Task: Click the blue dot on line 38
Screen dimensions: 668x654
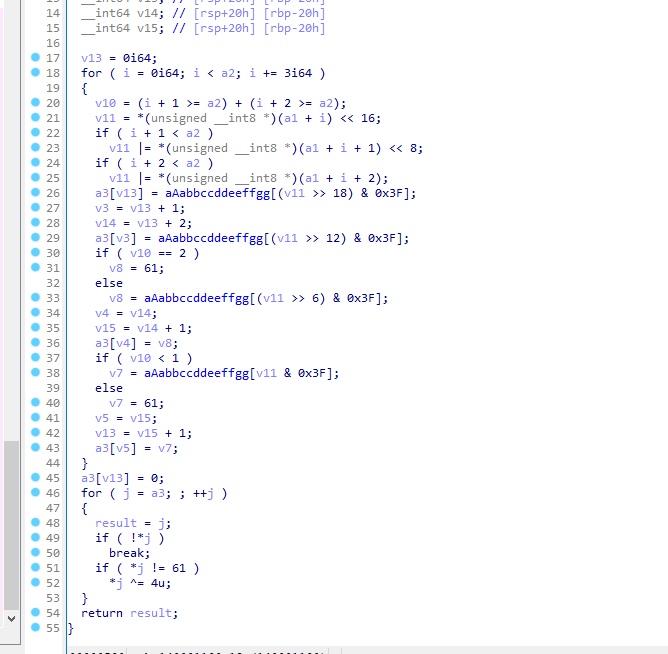Action: [x=36, y=373]
